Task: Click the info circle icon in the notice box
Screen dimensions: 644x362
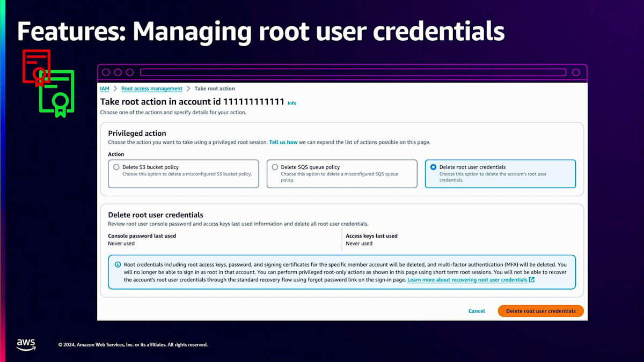Action: [x=118, y=264]
